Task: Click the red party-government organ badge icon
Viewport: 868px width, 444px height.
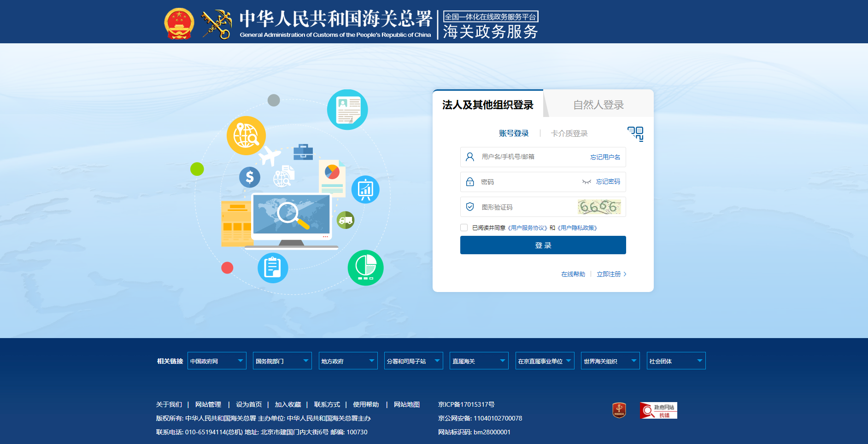Action: 619,410
